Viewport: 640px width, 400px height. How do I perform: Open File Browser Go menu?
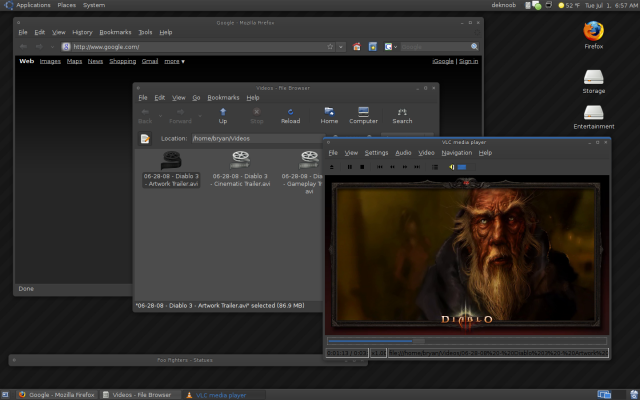coord(196,98)
